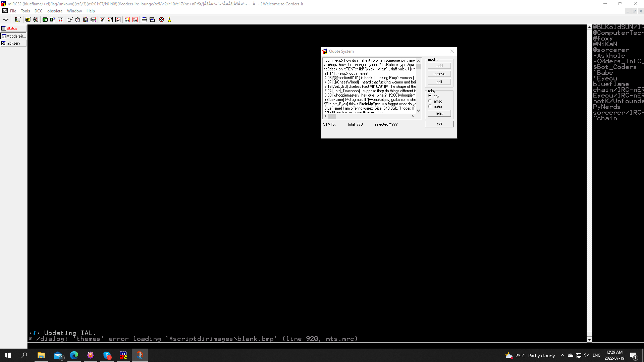Select the amsg relay option
644x362 pixels.
click(430, 101)
